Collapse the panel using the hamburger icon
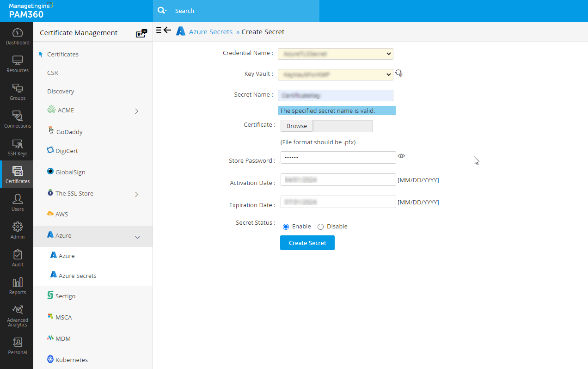 point(159,30)
